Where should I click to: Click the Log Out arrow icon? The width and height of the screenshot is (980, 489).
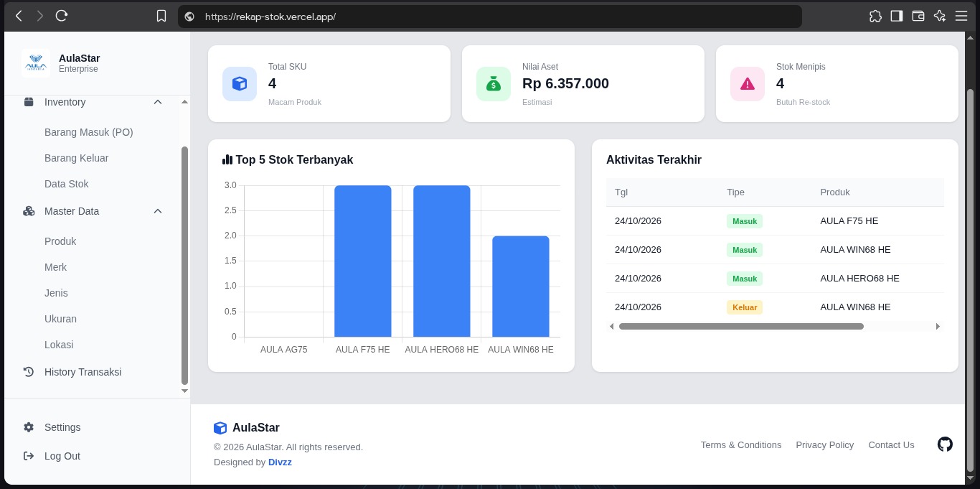pos(29,456)
